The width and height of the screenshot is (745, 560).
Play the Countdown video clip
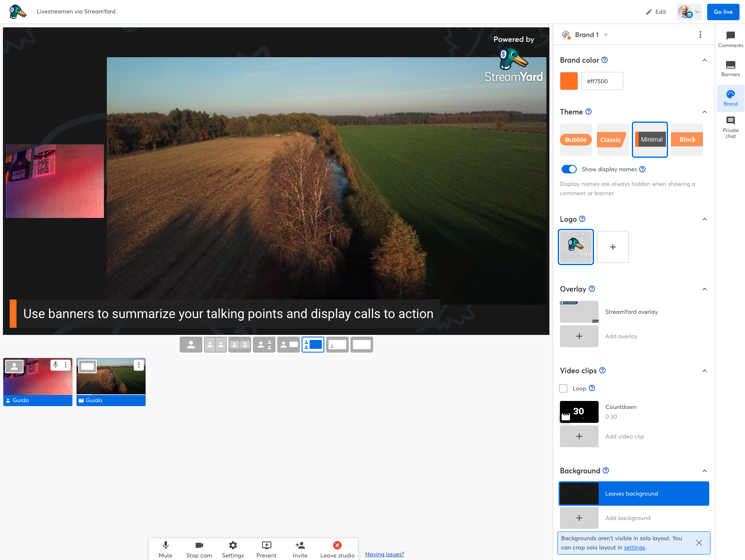579,412
